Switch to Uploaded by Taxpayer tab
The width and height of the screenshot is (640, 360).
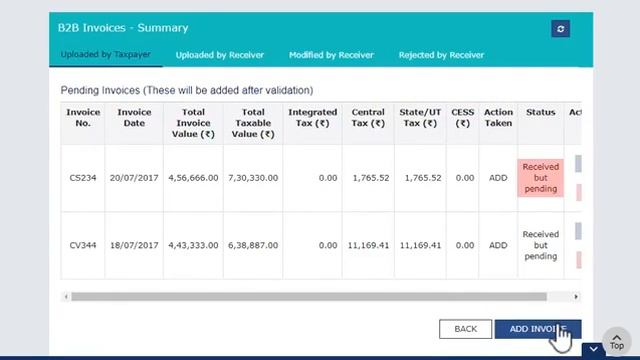tap(106, 54)
